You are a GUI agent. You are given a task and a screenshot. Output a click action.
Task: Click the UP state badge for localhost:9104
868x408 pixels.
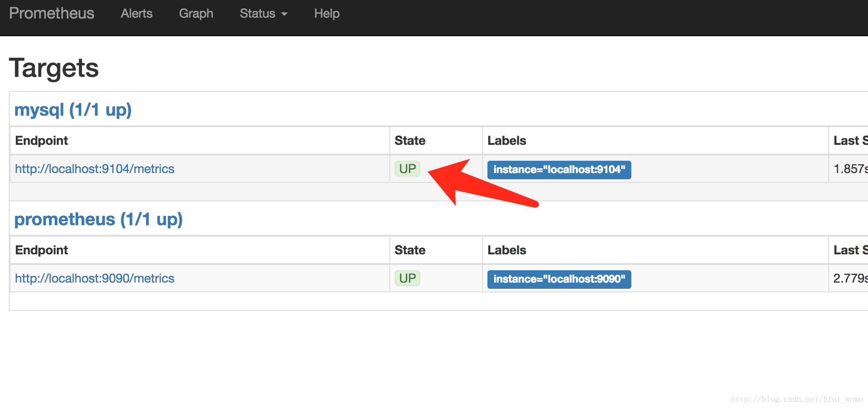[x=407, y=169]
